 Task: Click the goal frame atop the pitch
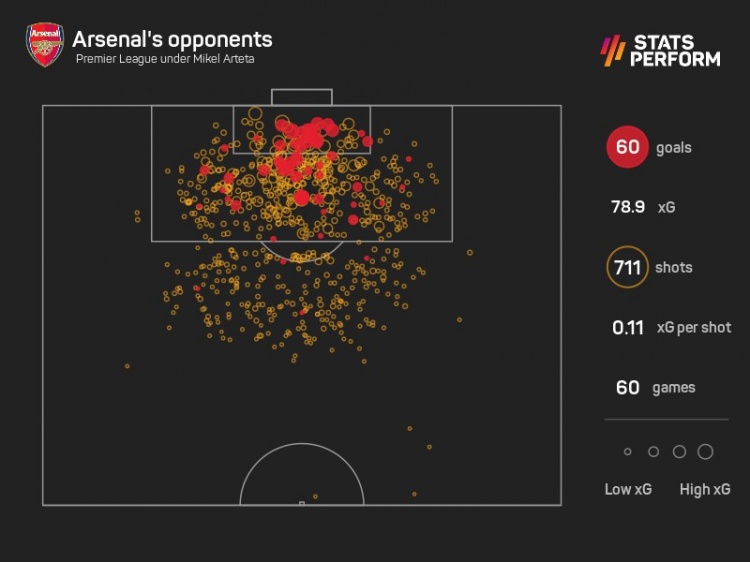click(x=302, y=97)
